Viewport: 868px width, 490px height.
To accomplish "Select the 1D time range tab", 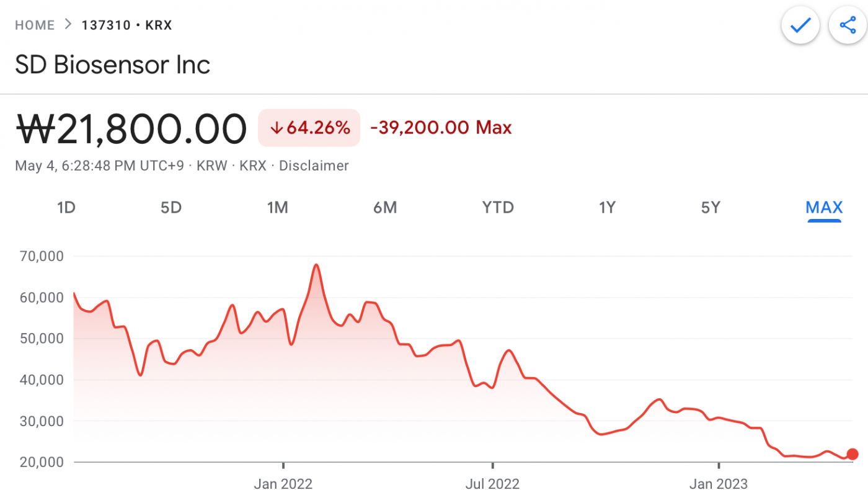I will tap(66, 207).
